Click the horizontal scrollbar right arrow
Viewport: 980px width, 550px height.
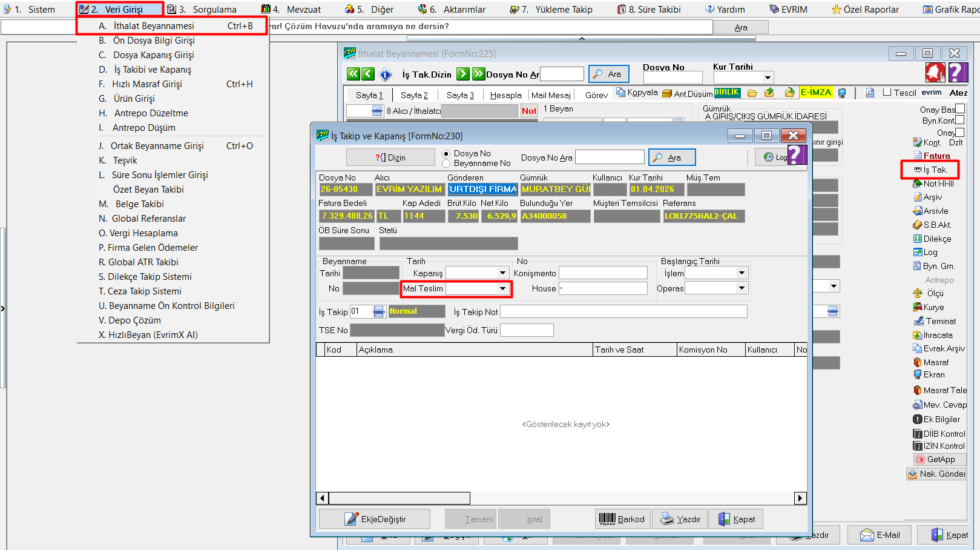pyautogui.click(x=800, y=498)
